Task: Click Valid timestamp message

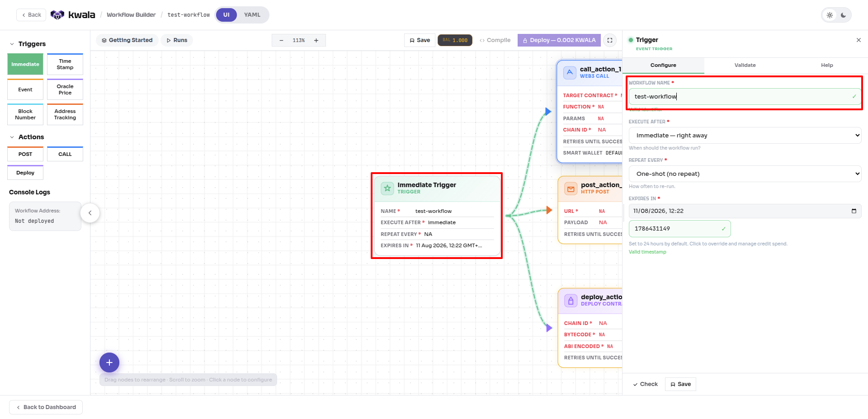Action: click(647, 252)
